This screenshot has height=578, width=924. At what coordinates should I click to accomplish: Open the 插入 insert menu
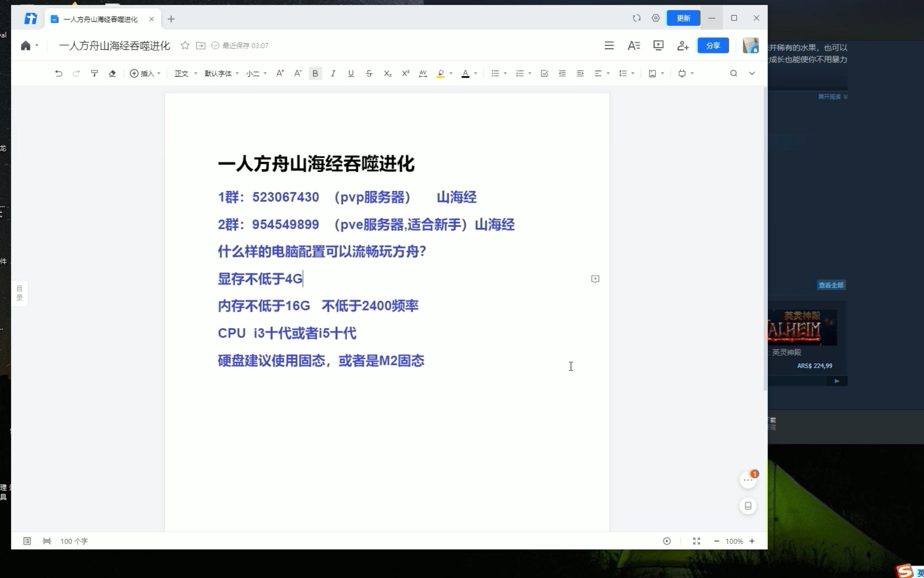pyautogui.click(x=145, y=73)
